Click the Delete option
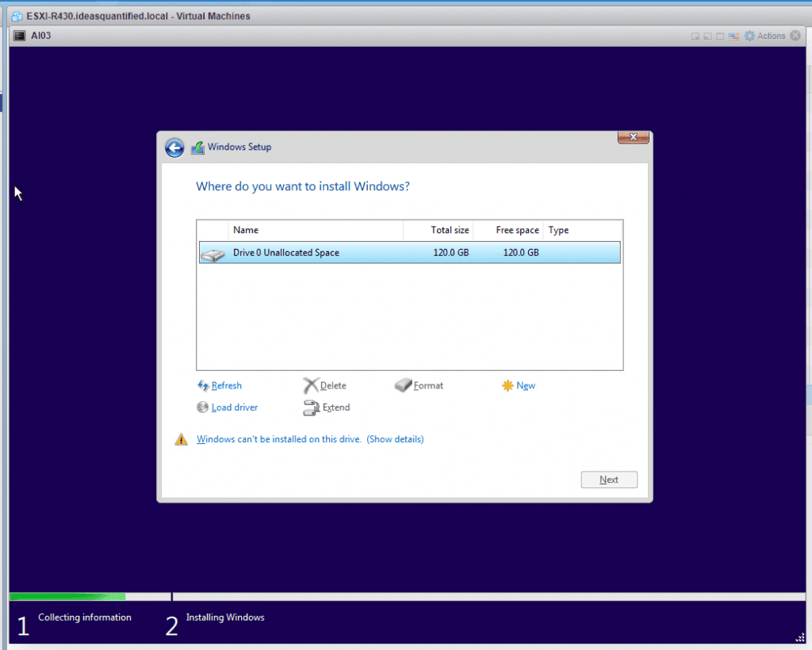This screenshot has width=812, height=650. (333, 385)
